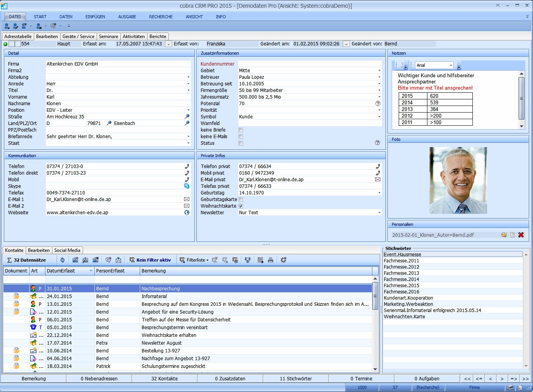Open the RECHERCHE ribbon tab
Screen dimensions: 533x392
tap(161, 17)
